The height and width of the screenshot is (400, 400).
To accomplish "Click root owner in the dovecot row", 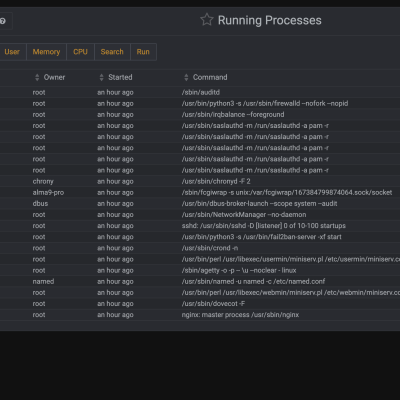I will point(39,304).
